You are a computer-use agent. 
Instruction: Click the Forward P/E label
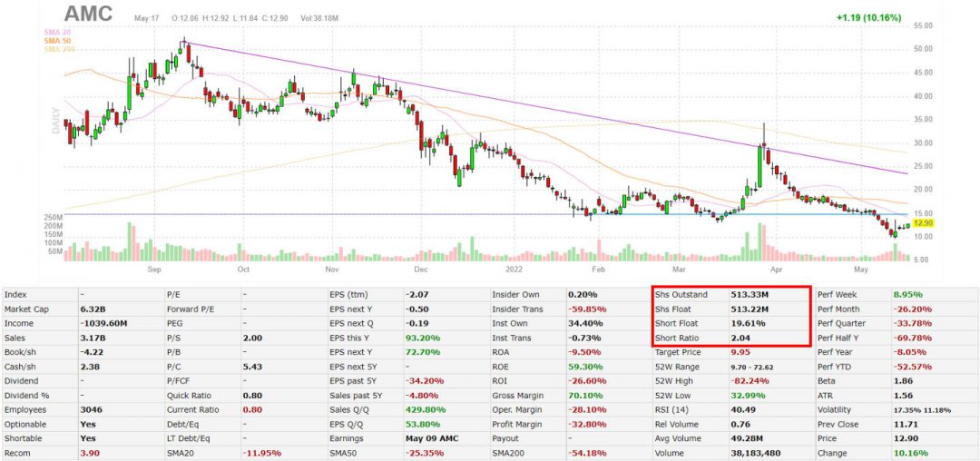coord(188,309)
